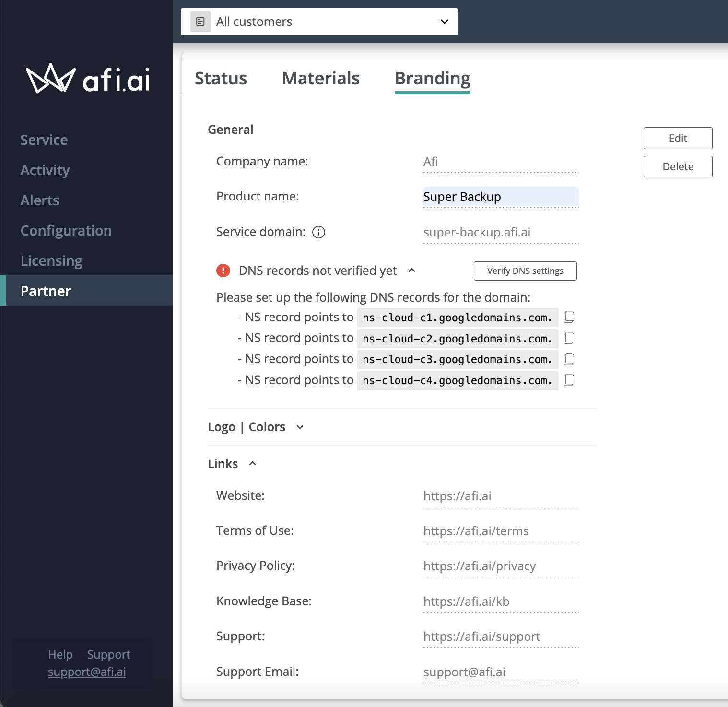Open the All customers dropdown
The height and width of the screenshot is (707, 728).
coord(319,22)
